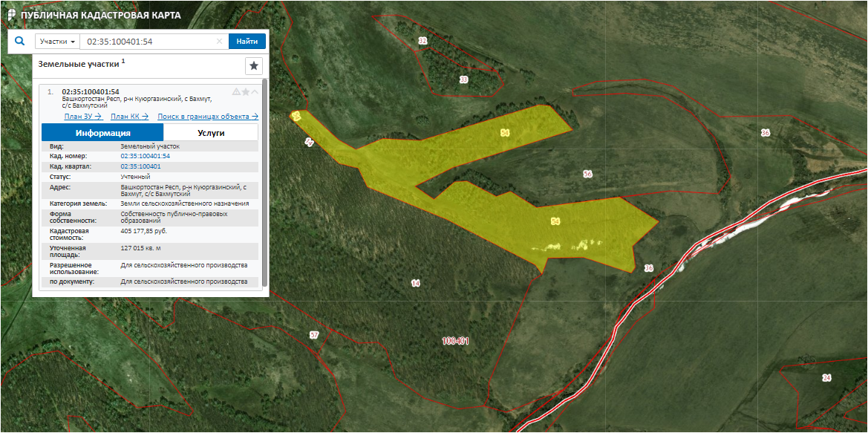Open the План КК link
This screenshot has height=433, width=868.
pyautogui.click(x=129, y=117)
